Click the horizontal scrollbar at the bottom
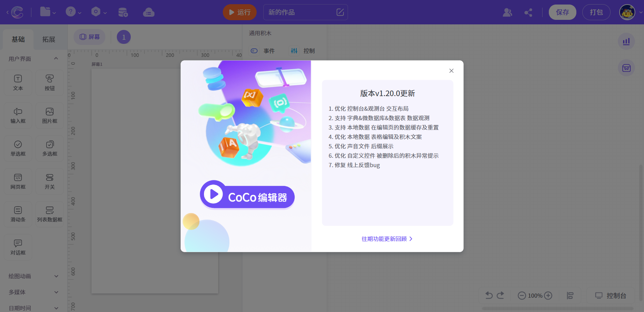The width and height of the screenshot is (644, 312). pyautogui.click(x=557, y=309)
